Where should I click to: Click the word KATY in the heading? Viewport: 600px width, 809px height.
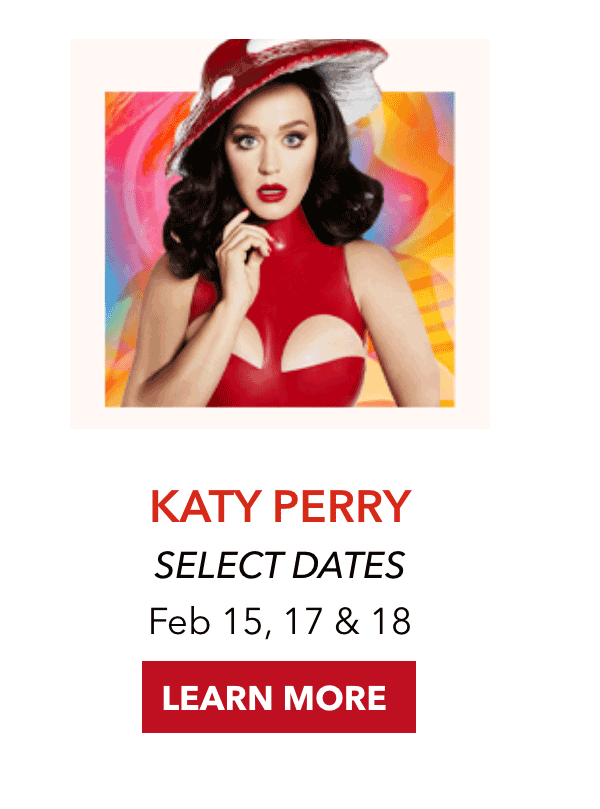pyautogui.click(x=206, y=507)
